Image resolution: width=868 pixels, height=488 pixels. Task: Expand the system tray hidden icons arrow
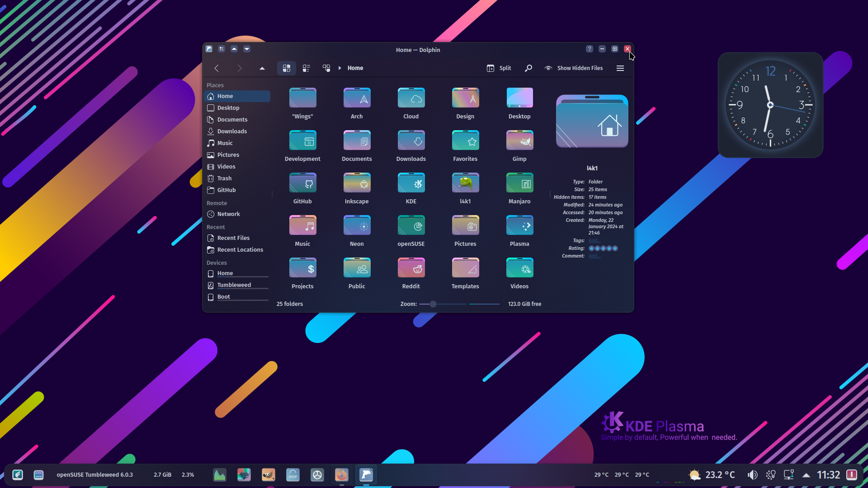coord(806,475)
